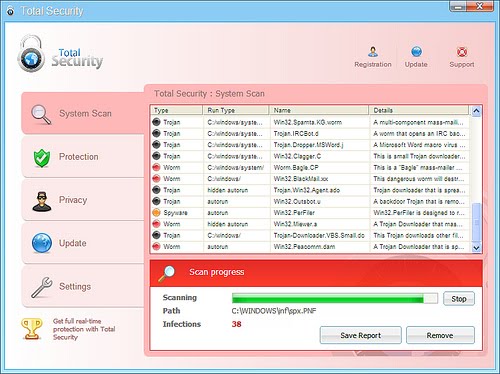Click the Privacy spy figure icon
The image size is (500, 374).
(42, 201)
